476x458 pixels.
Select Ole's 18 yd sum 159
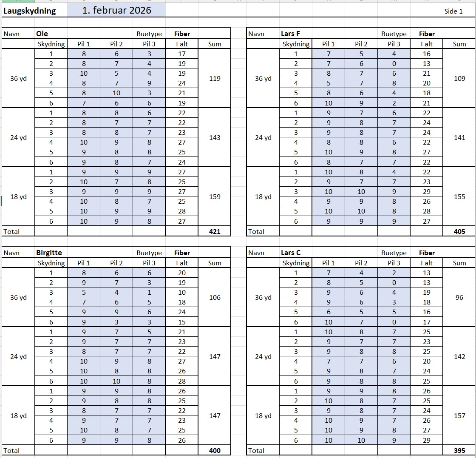coord(215,196)
